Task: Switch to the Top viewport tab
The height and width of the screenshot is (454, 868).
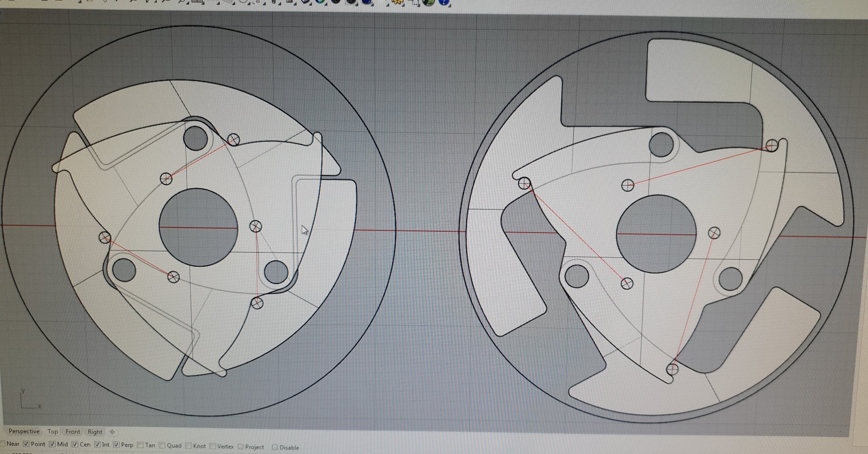Action: point(53,432)
